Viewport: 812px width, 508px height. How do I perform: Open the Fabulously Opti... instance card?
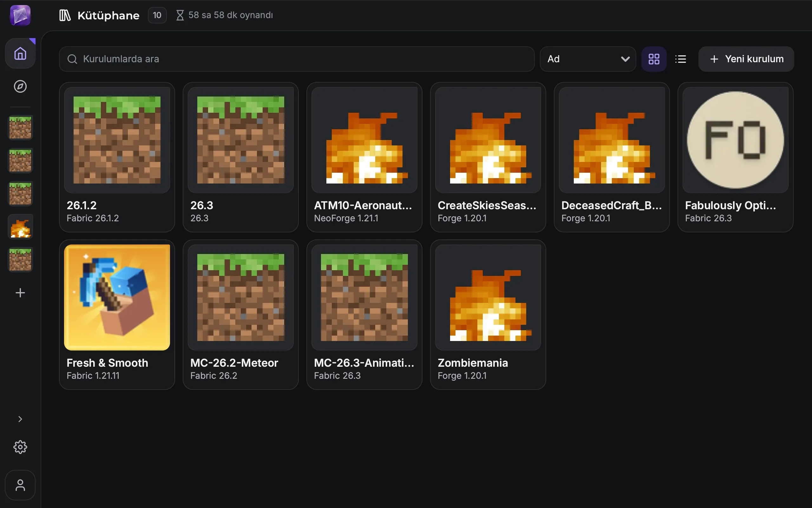point(735,157)
